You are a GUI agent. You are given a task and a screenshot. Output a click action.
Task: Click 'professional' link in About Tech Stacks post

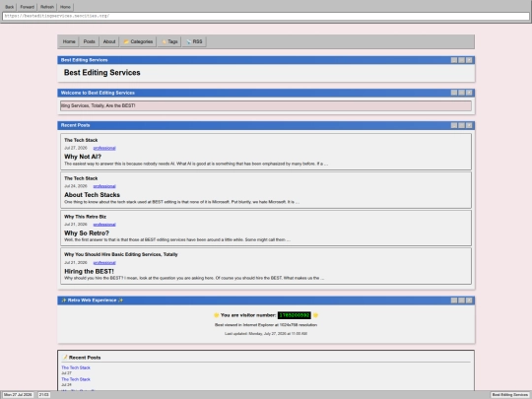[x=104, y=186]
